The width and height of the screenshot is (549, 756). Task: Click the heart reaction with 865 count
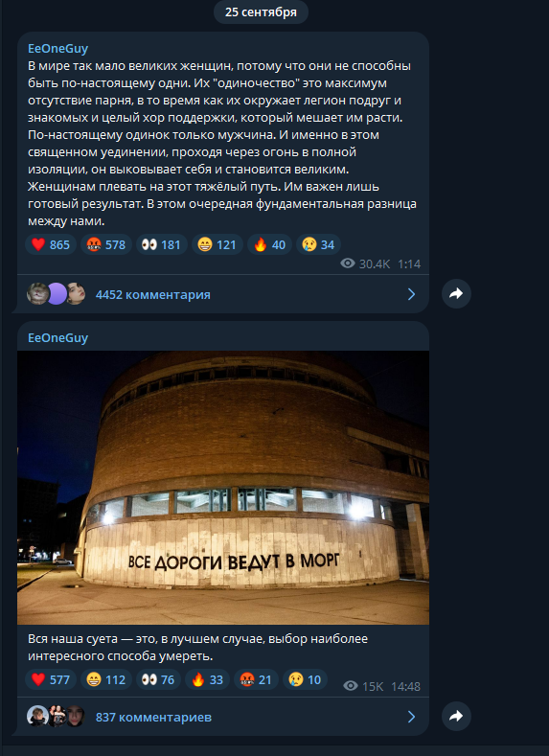(51, 245)
